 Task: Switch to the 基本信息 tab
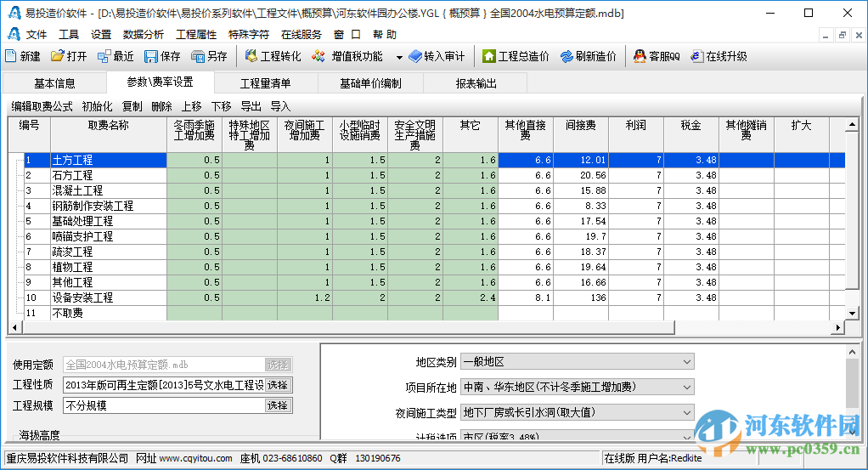(x=54, y=83)
